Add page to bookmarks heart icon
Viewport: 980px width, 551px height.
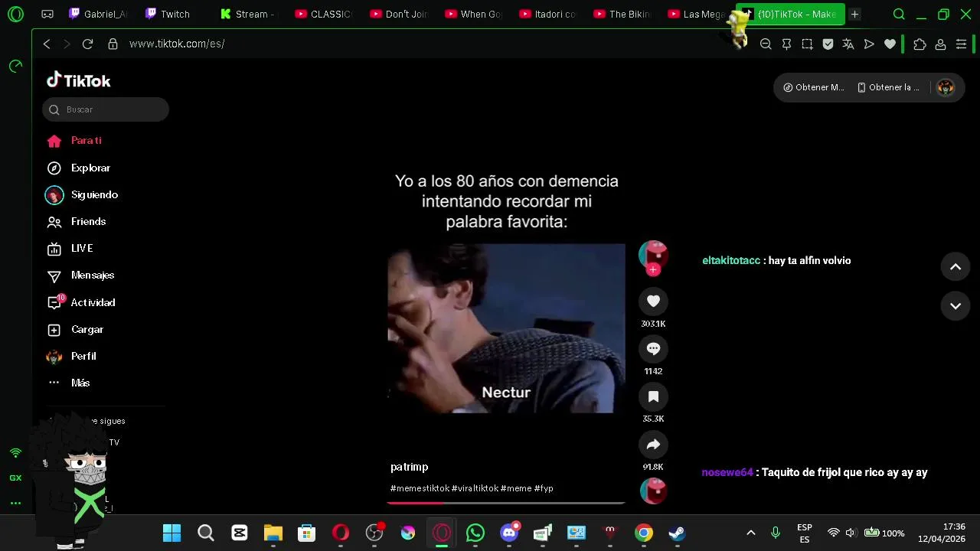point(890,44)
